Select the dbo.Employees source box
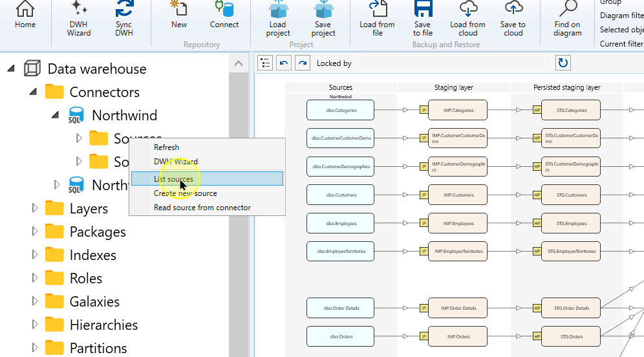This screenshot has width=644, height=357. pos(341,224)
